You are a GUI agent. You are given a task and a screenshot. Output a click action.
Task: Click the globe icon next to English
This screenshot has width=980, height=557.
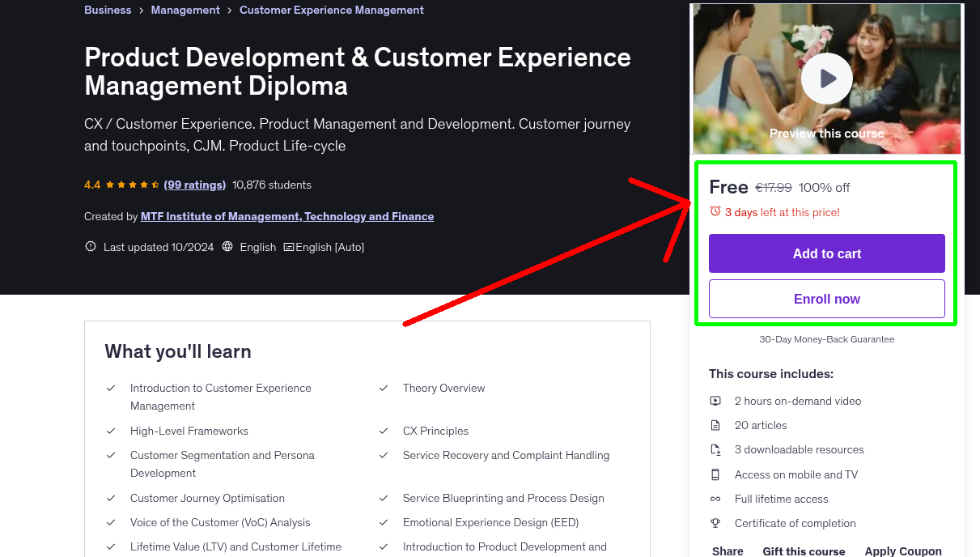point(226,246)
